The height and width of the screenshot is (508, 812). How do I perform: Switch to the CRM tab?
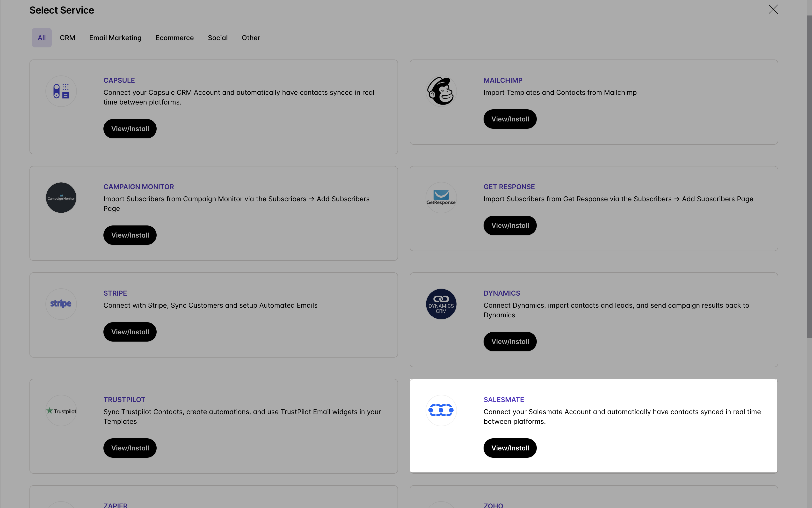67,38
